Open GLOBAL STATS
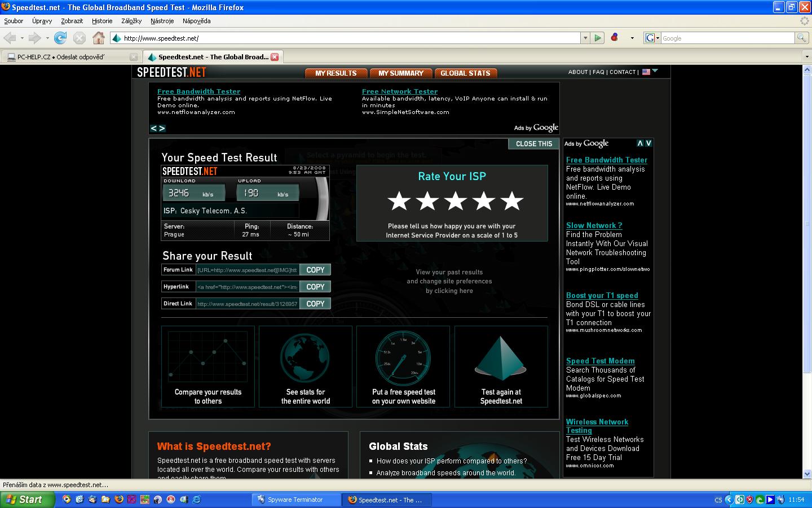Screen dimensions: 812x508 465,73
